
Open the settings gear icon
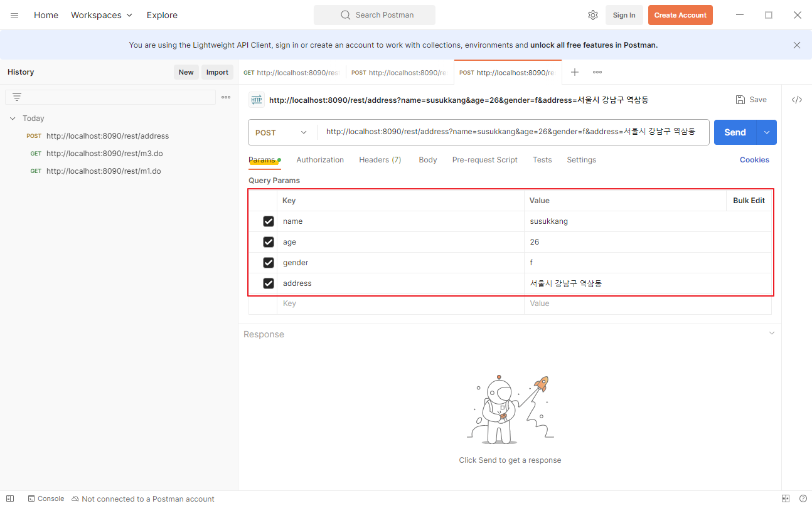(x=593, y=15)
